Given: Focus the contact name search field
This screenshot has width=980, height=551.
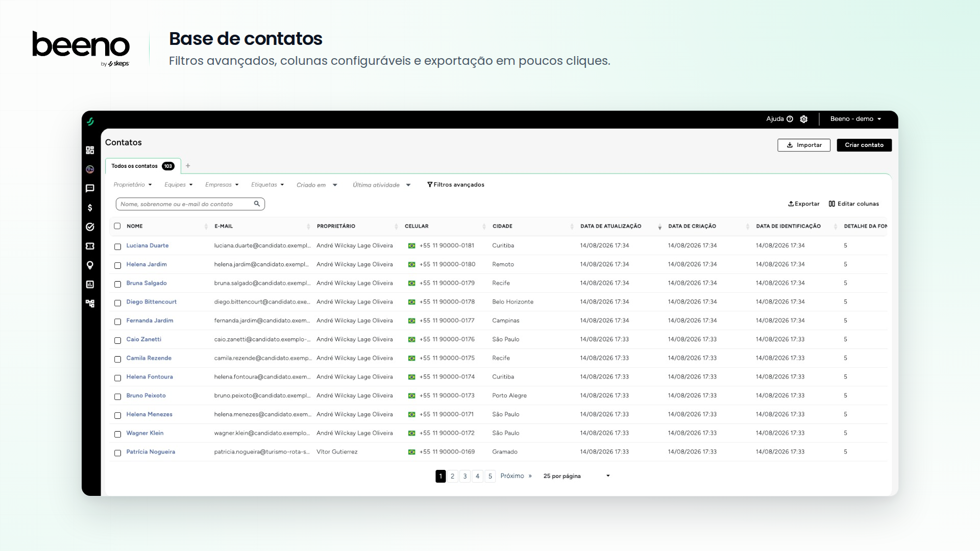Looking at the screenshot, I should (x=190, y=204).
